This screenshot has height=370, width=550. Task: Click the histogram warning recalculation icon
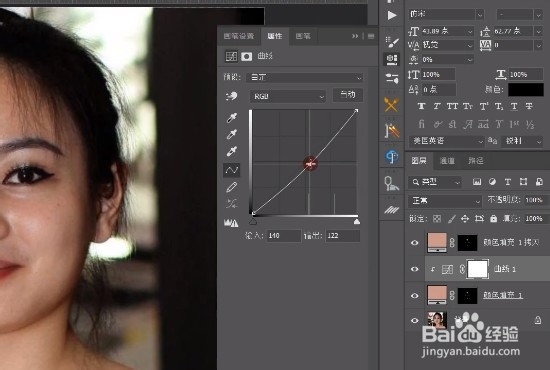(231, 222)
